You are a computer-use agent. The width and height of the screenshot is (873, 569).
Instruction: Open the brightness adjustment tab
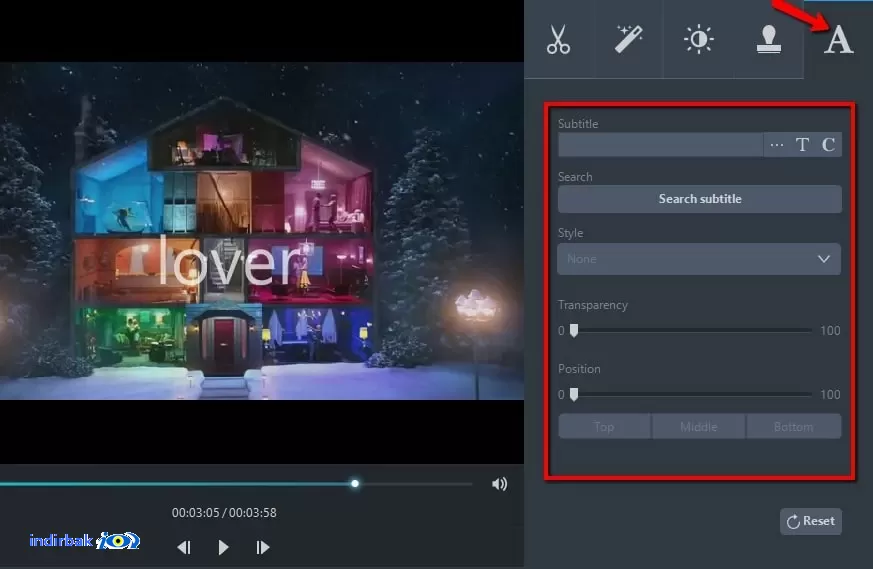click(x=698, y=39)
